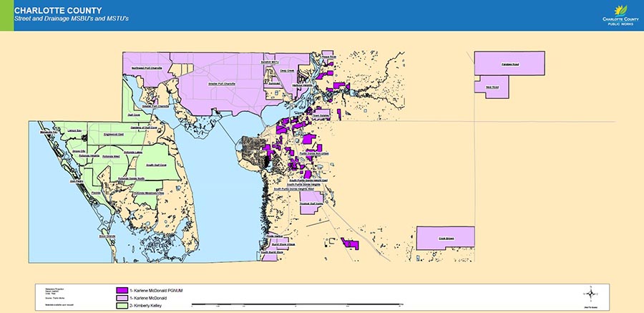Viewport: 644px width, 313px height.
Task: Click the green Kimberly Kelley legend swatch
Action: coord(122,306)
